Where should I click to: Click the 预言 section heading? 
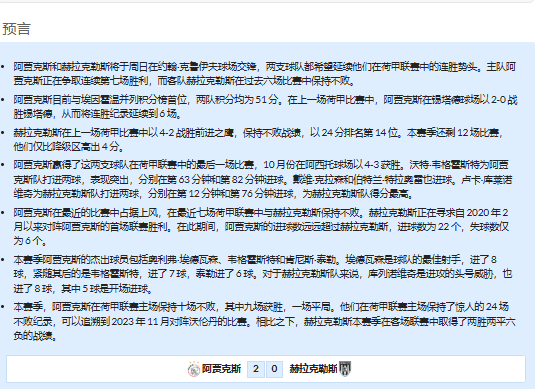pos(16,29)
